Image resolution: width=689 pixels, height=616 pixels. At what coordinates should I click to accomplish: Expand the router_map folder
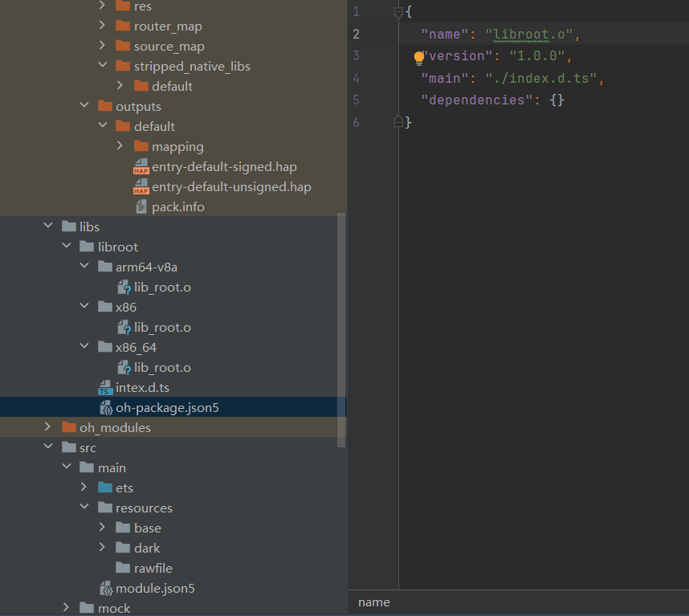click(x=102, y=26)
